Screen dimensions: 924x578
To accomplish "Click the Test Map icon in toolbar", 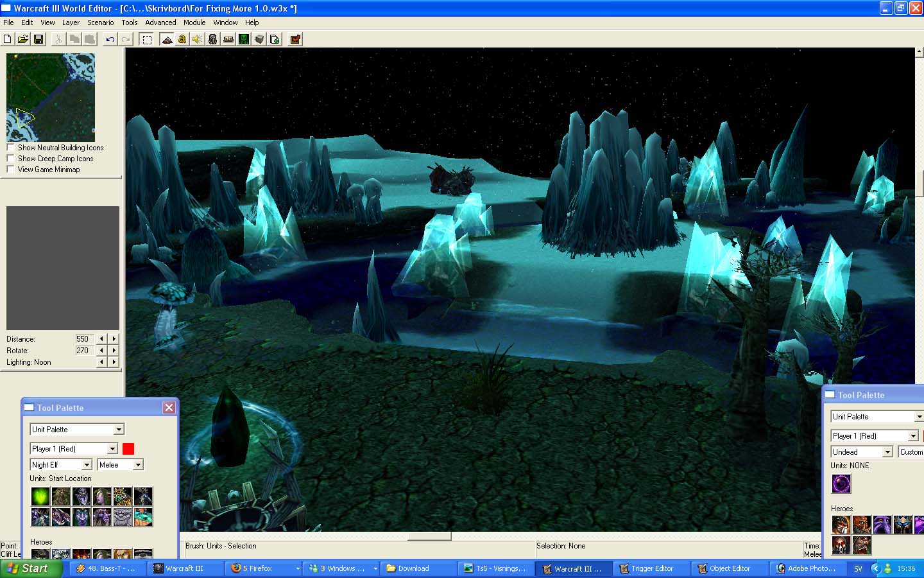I will 295,39.
